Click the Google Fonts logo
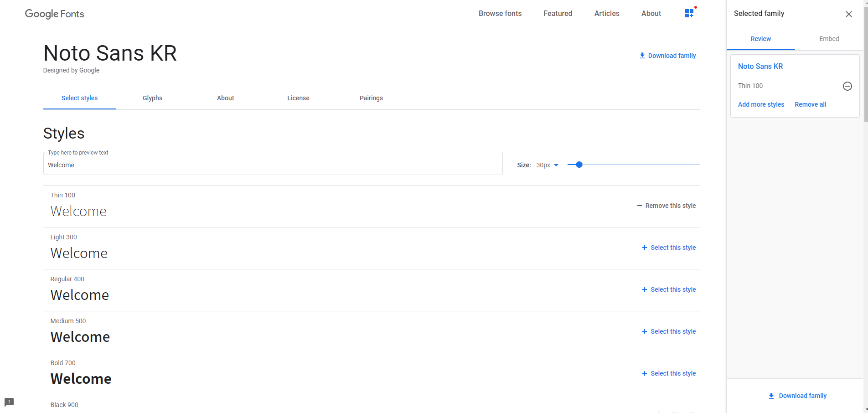Viewport: 868px width, 413px height. point(54,14)
